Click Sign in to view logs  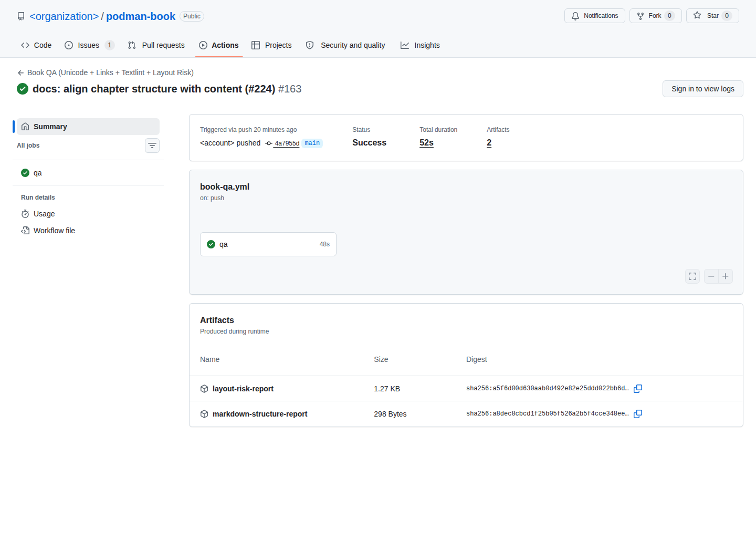point(703,89)
